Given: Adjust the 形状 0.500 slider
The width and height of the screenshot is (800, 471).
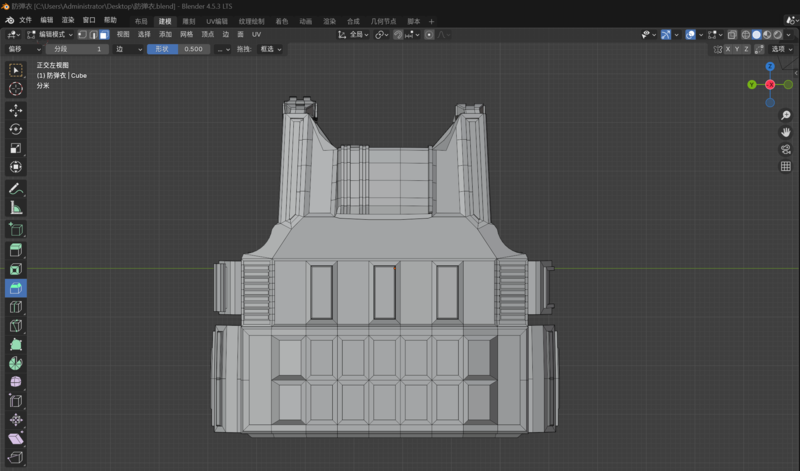Looking at the screenshot, I should click(x=178, y=49).
